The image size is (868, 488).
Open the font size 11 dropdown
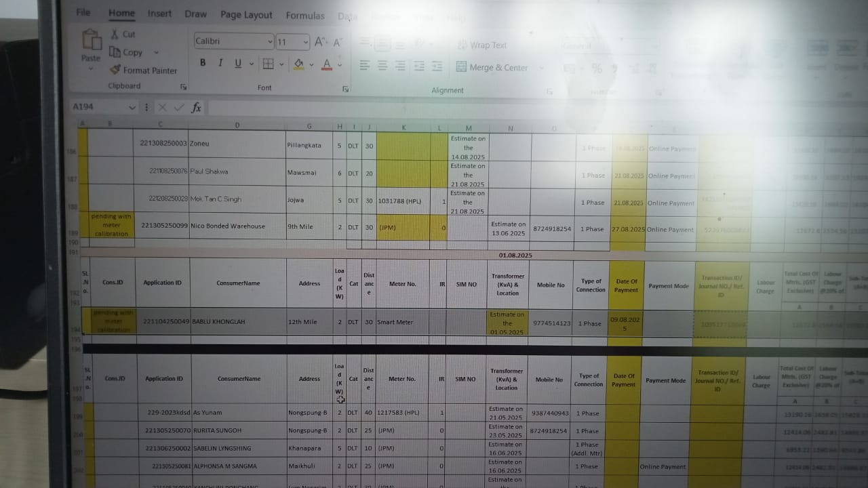tap(306, 43)
